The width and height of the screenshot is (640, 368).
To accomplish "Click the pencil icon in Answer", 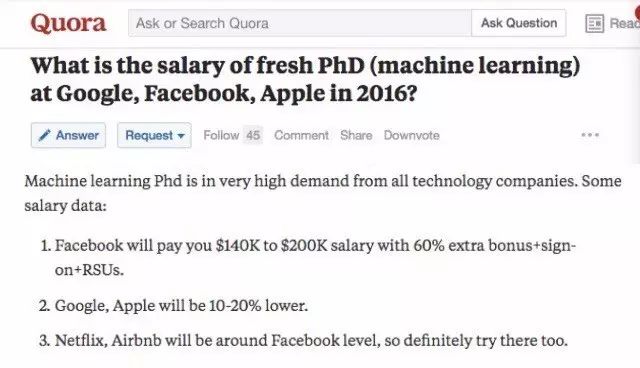I will pos(44,135).
